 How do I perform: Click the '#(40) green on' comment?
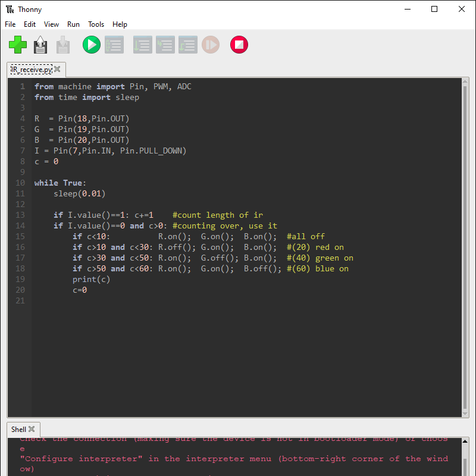click(x=320, y=258)
